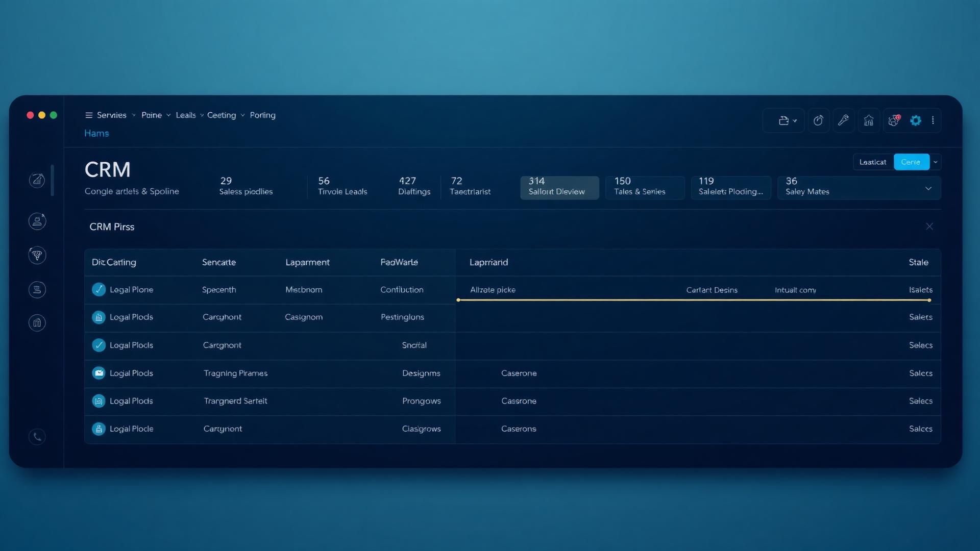Switch to the Leaticat view option
The height and width of the screenshot is (551, 980).
pos(873,162)
